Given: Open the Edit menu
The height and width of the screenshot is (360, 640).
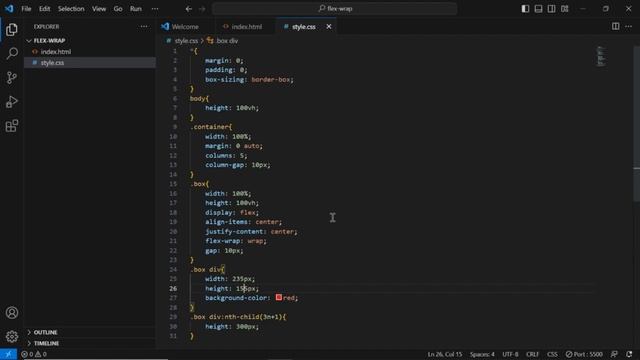Looking at the screenshot, I should pyautogui.click(x=44, y=9).
